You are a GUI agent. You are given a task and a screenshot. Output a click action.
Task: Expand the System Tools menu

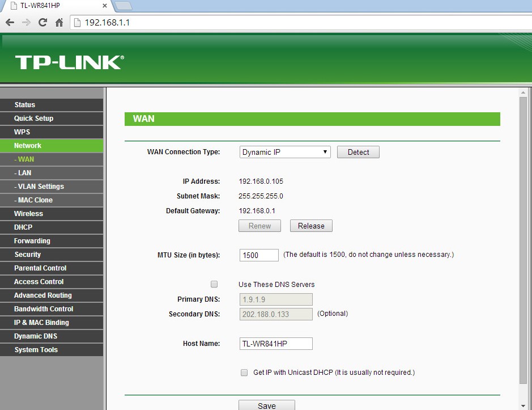tap(36, 350)
